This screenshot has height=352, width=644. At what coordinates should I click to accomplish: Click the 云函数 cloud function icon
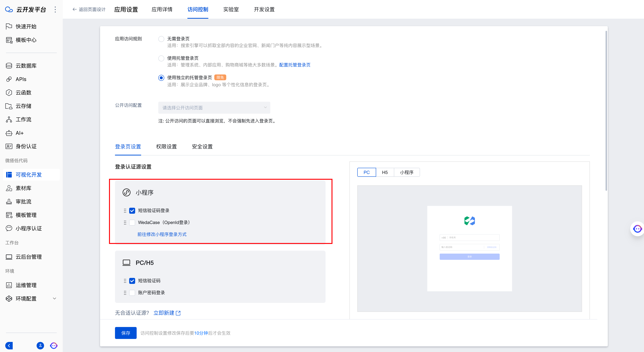tap(9, 93)
